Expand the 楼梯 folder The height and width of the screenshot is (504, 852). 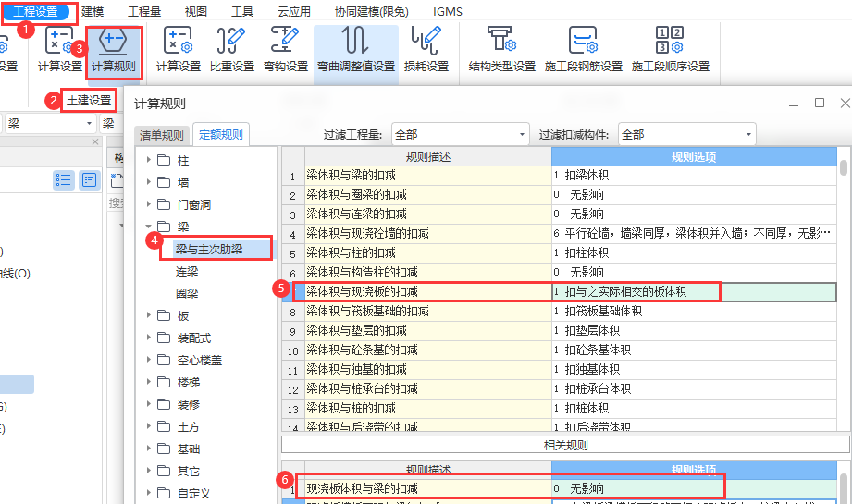tap(148, 382)
